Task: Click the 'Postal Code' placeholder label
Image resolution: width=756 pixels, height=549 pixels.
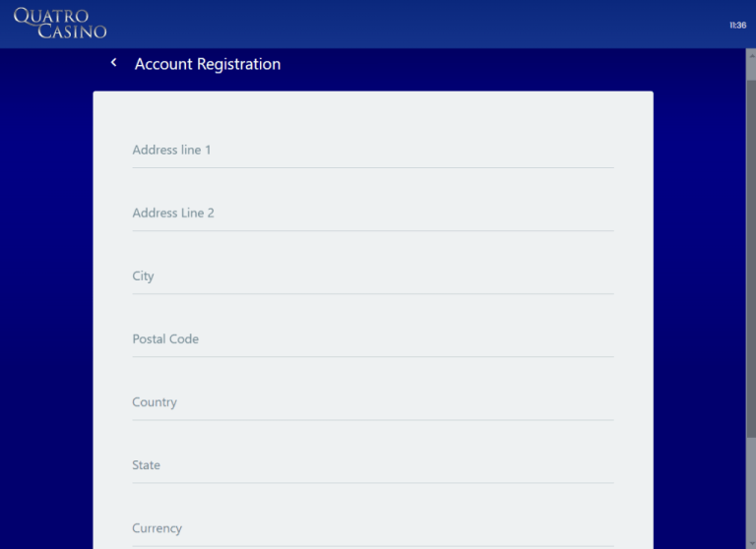Action: pos(165,339)
